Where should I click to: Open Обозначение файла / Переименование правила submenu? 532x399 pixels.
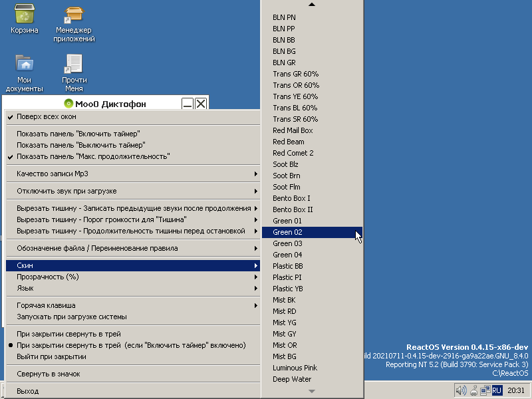coord(133,248)
